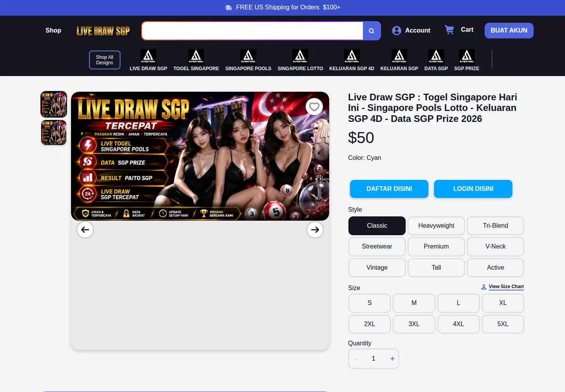Go to next product image arrow

pos(315,230)
